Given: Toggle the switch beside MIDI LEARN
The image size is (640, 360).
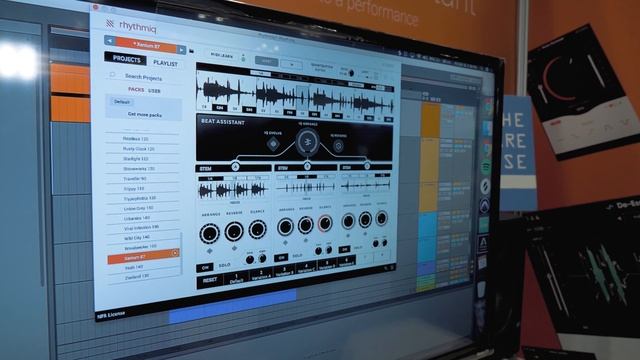Looking at the screenshot, I should pos(243,58).
